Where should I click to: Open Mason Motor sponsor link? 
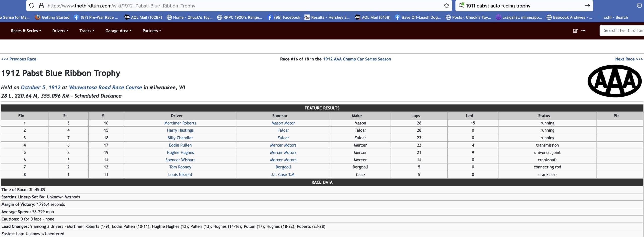pyautogui.click(x=283, y=123)
